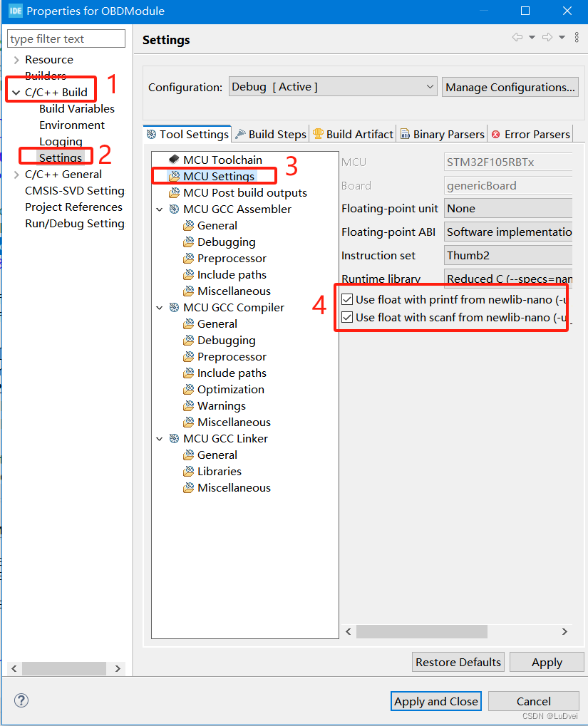The width and height of the screenshot is (588, 726).
Task: Click Restore Defaults button
Action: (x=458, y=662)
